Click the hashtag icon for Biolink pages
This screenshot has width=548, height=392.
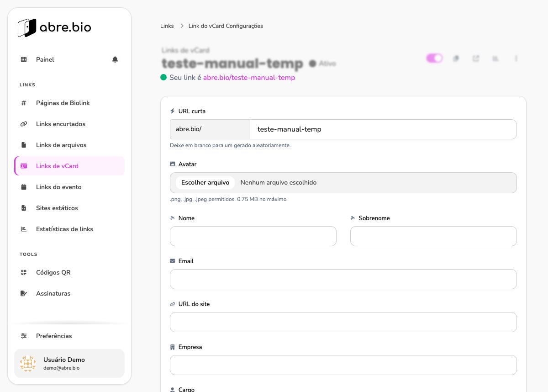(24, 103)
